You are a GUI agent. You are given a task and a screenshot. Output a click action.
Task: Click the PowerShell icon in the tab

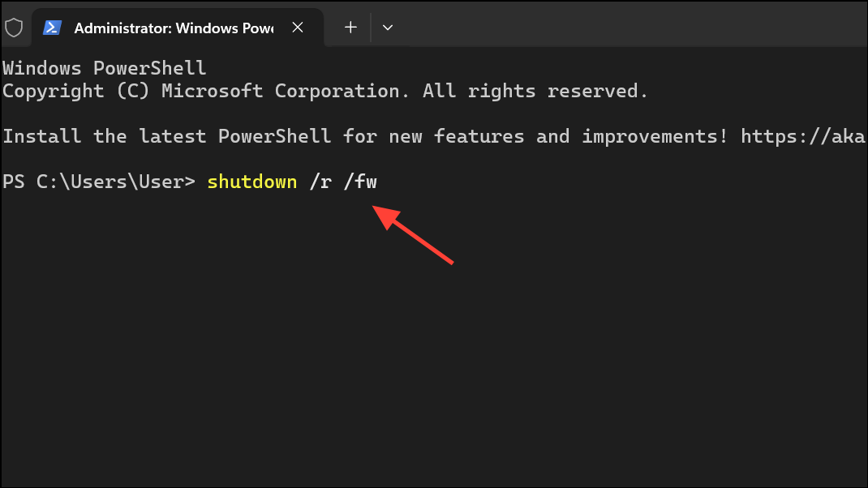tap(52, 28)
